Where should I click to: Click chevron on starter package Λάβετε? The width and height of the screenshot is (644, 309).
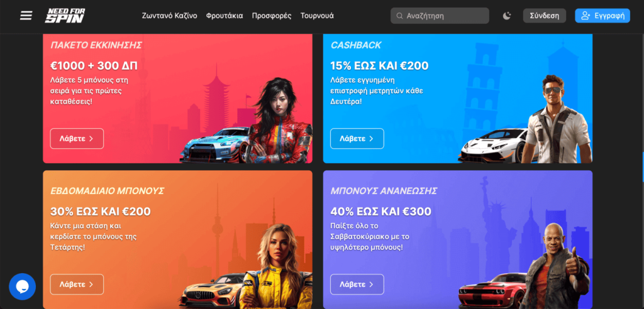click(x=91, y=139)
